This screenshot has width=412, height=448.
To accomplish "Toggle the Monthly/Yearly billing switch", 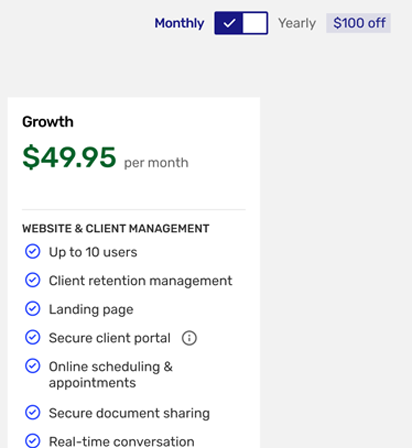I will coord(241,23).
